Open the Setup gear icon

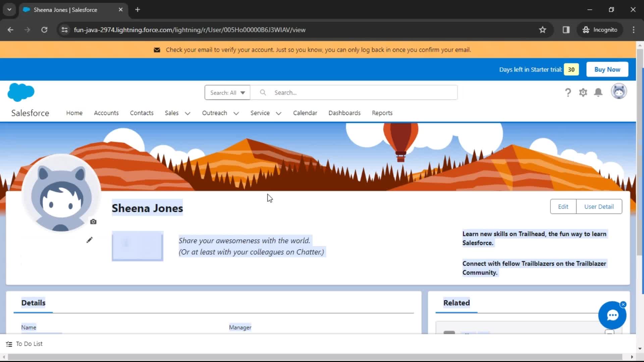[x=583, y=93]
